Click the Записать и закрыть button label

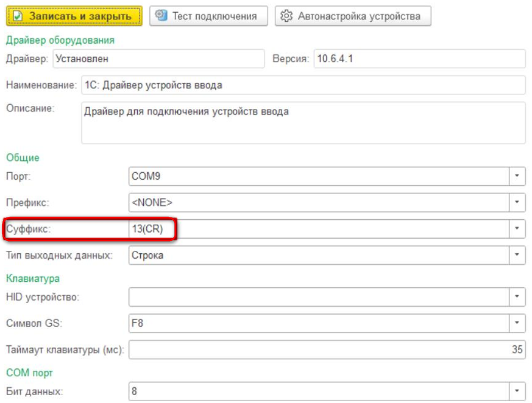click(x=80, y=16)
